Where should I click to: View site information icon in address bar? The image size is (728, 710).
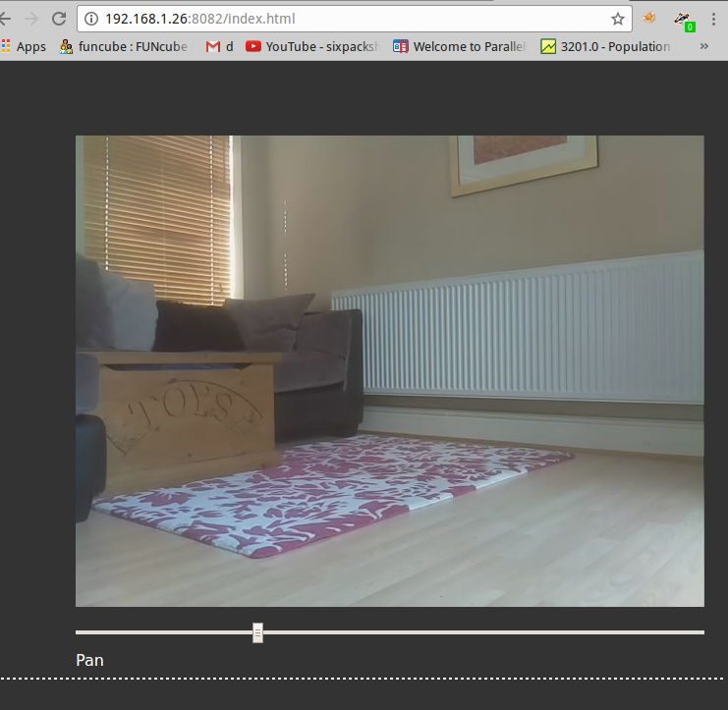pyautogui.click(x=91, y=19)
